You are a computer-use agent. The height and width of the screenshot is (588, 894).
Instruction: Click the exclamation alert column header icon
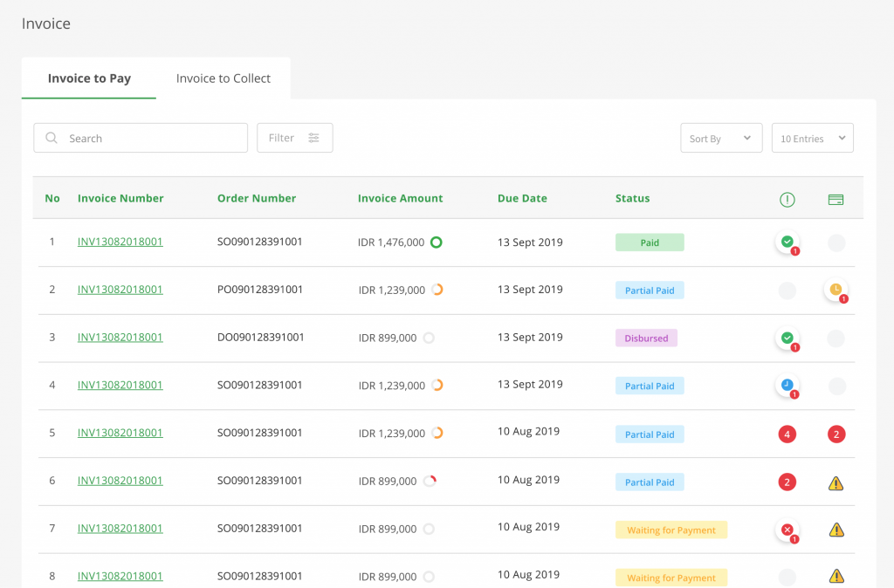pyautogui.click(x=787, y=200)
